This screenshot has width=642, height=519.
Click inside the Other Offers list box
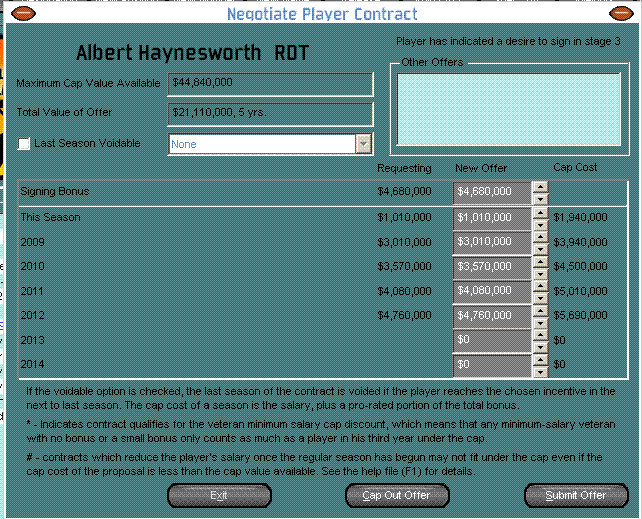coord(509,109)
